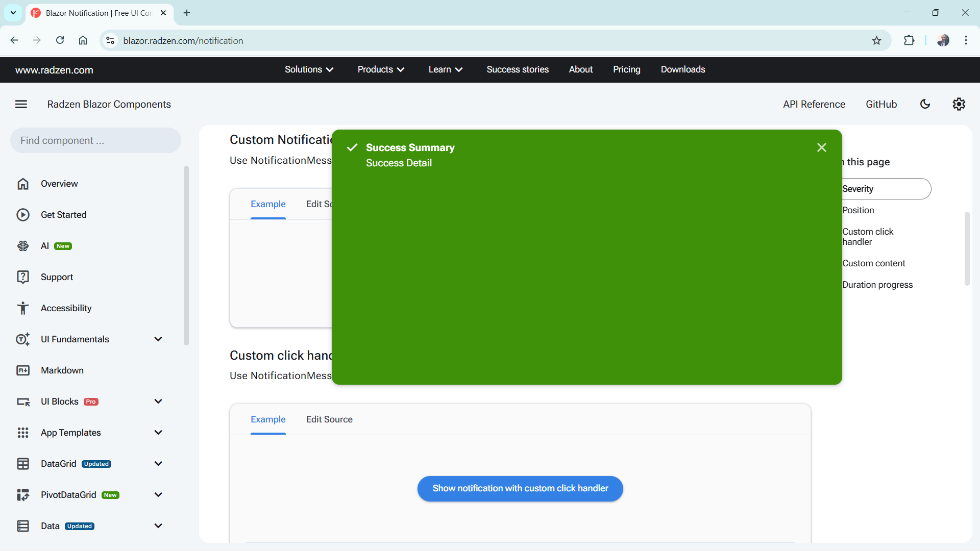Open the Pricing menu item
Screen dimensions: 980x551
pos(626,69)
